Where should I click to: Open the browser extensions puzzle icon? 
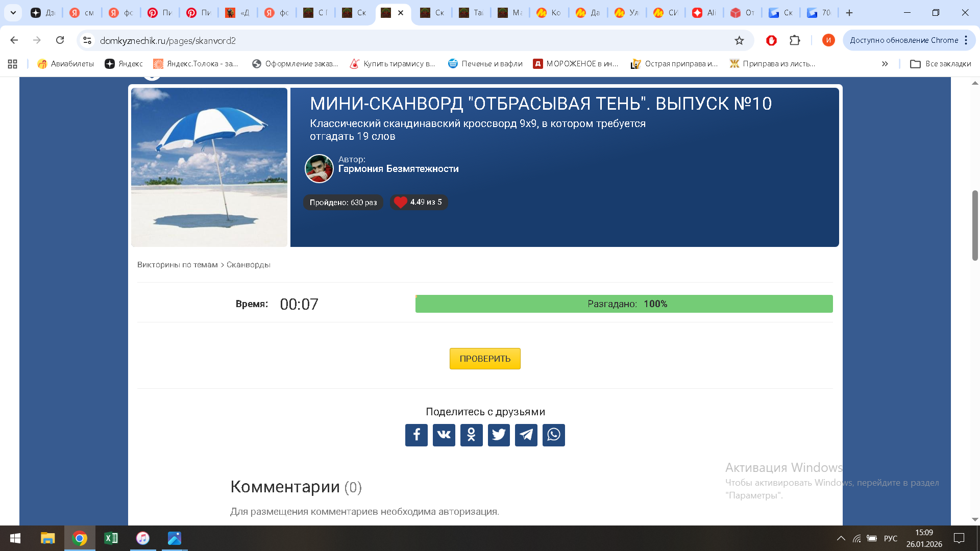point(795,40)
